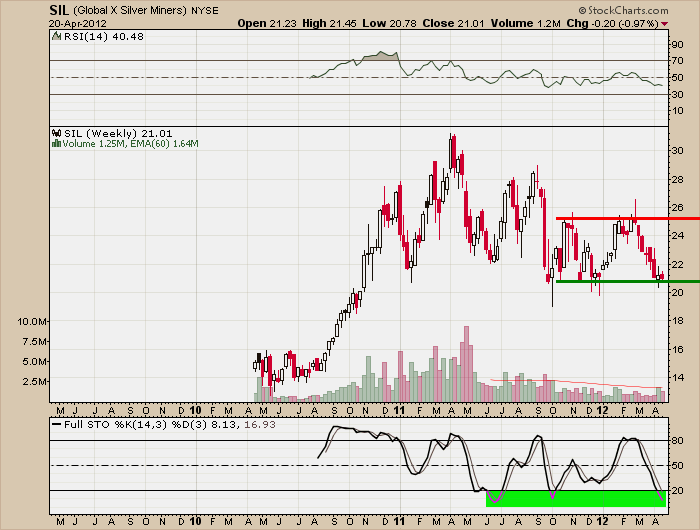Viewport: 700px width, 530px height.
Task: Click the 22 label on price axis
Action: point(678,264)
